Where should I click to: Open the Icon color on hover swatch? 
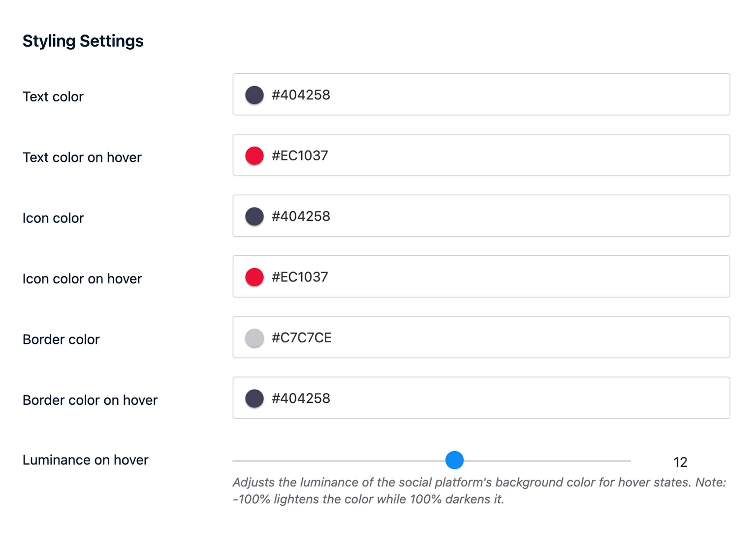coord(254,276)
